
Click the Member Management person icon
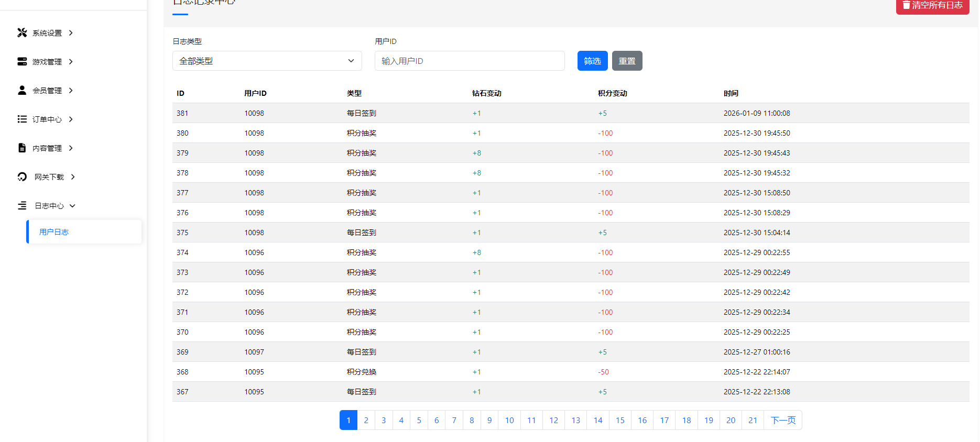(22, 91)
